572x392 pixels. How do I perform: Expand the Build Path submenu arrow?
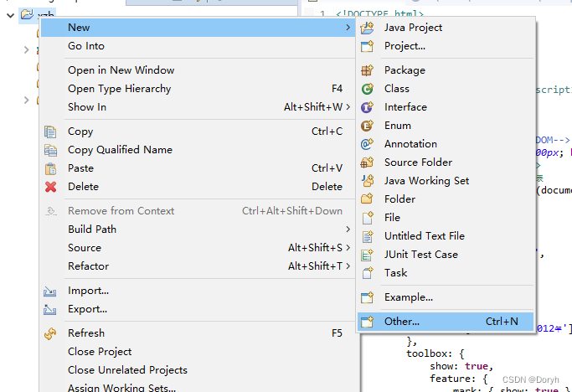click(x=348, y=230)
